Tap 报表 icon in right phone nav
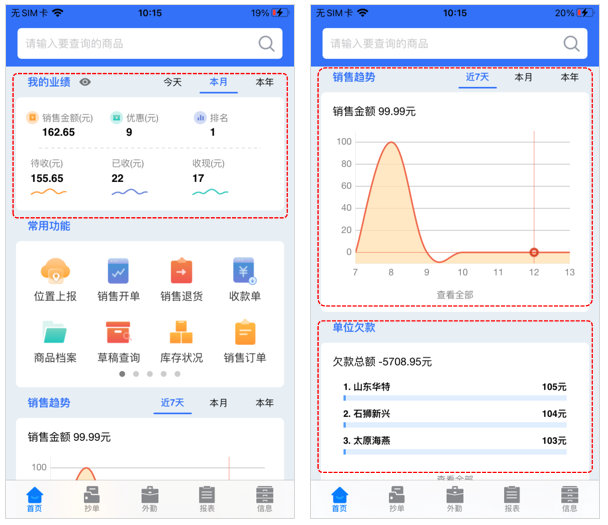The image size is (608, 525). [512, 495]
